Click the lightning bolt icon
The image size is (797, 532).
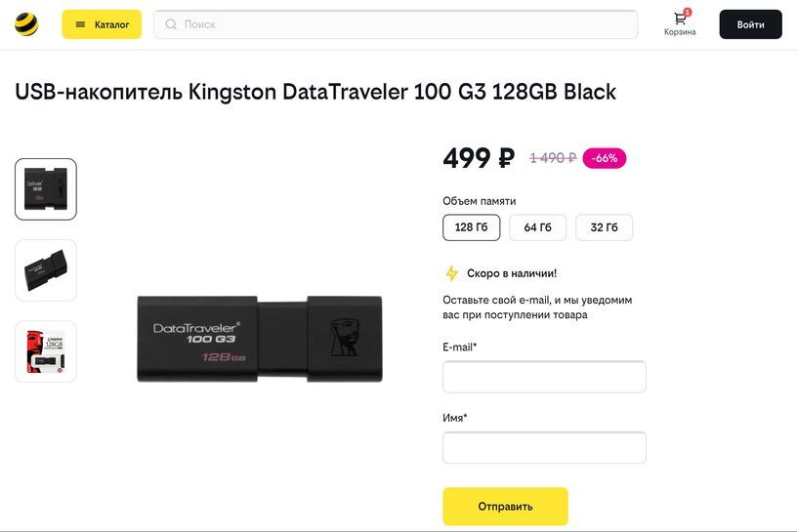[x=451, y=273]
